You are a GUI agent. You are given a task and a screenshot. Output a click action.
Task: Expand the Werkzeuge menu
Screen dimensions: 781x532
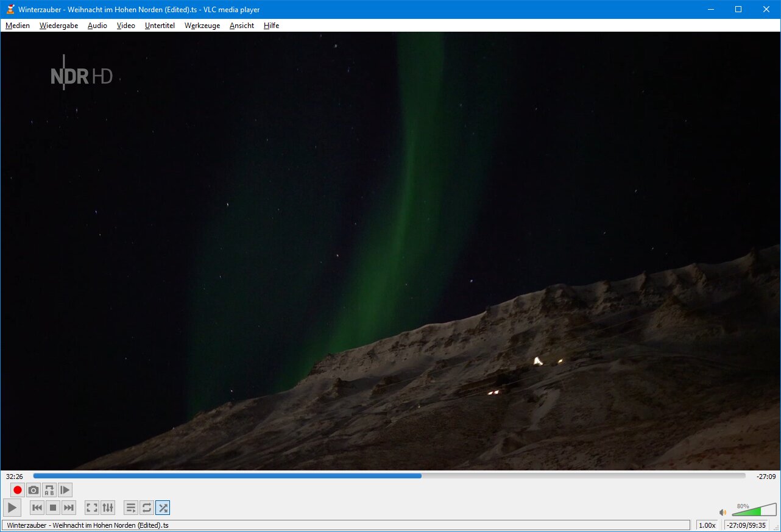point(202,26)
